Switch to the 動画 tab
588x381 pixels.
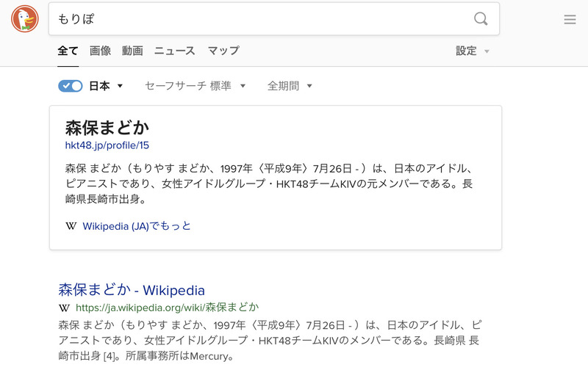click(132, 51)
